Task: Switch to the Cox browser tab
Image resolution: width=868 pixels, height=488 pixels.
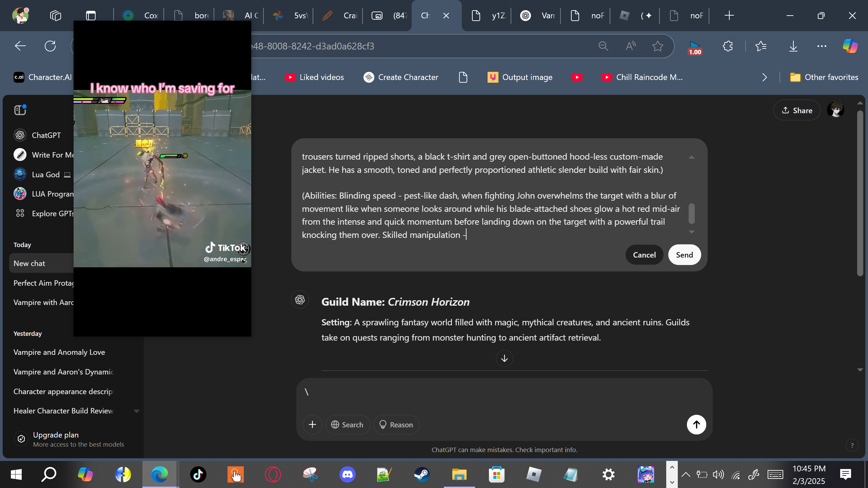Action: click(x=139, y=16)
